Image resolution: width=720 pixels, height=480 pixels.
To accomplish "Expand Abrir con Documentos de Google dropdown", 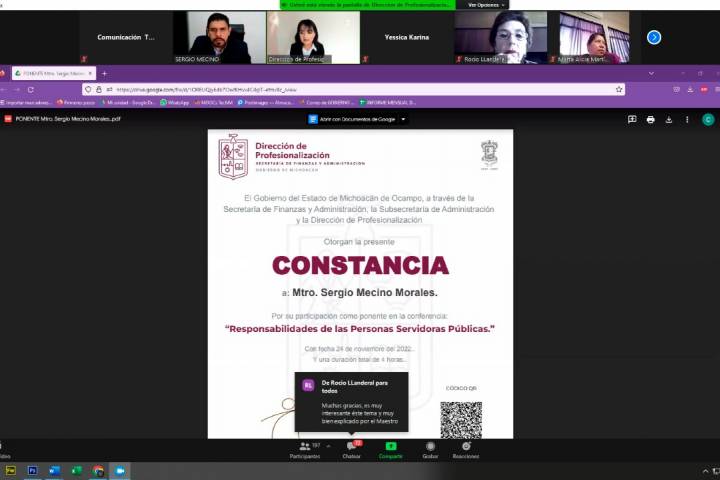I will click(x=403, y=119).
